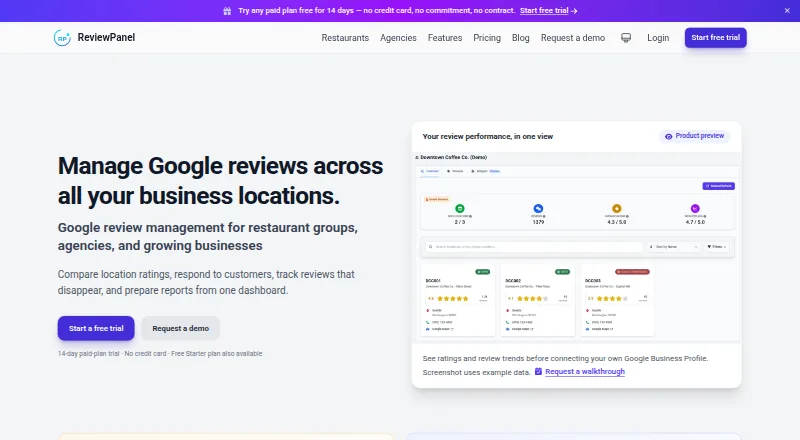This screenshot has width=800, height=440.
Task: Open the Sort by Name dropdown in preview
Action: click(673, 247)
